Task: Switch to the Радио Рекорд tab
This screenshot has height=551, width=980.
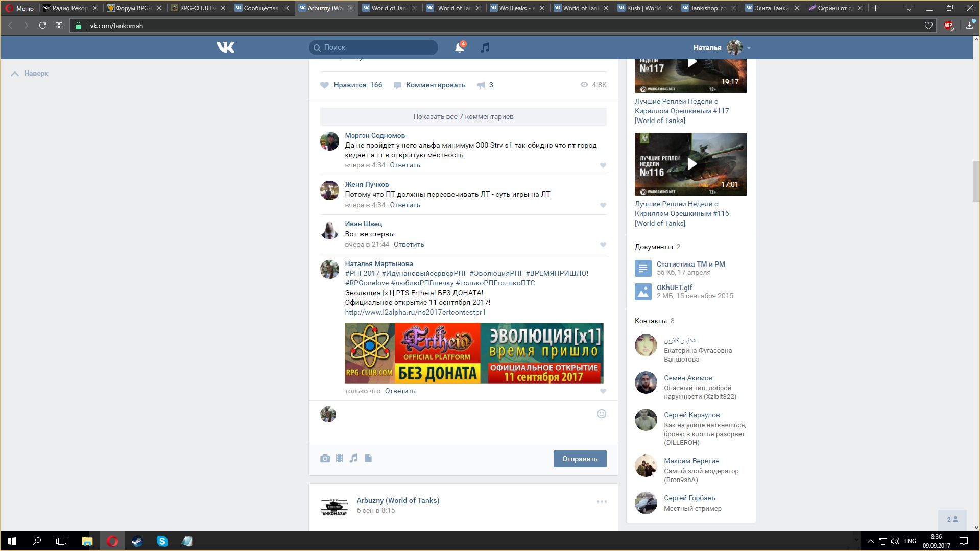Action: coord(70,8)
